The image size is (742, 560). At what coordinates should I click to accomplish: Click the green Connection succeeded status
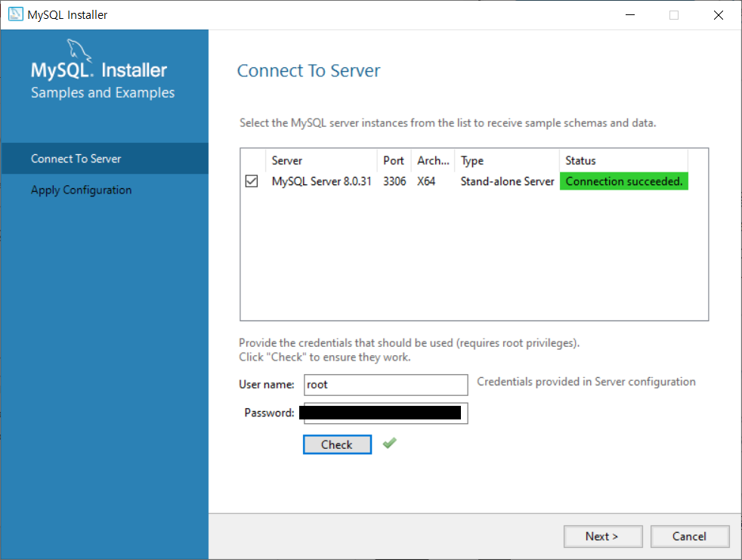coord(623,181)
